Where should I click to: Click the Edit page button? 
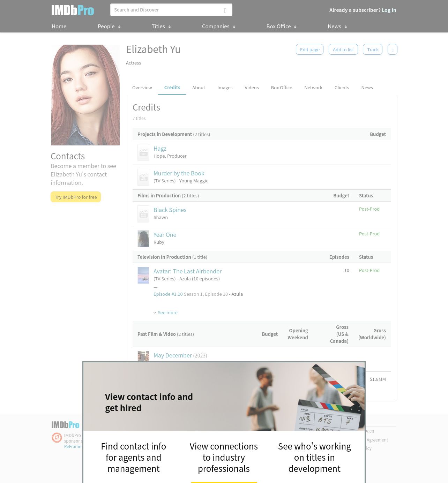pyautogui.click(x=309, y=50)
